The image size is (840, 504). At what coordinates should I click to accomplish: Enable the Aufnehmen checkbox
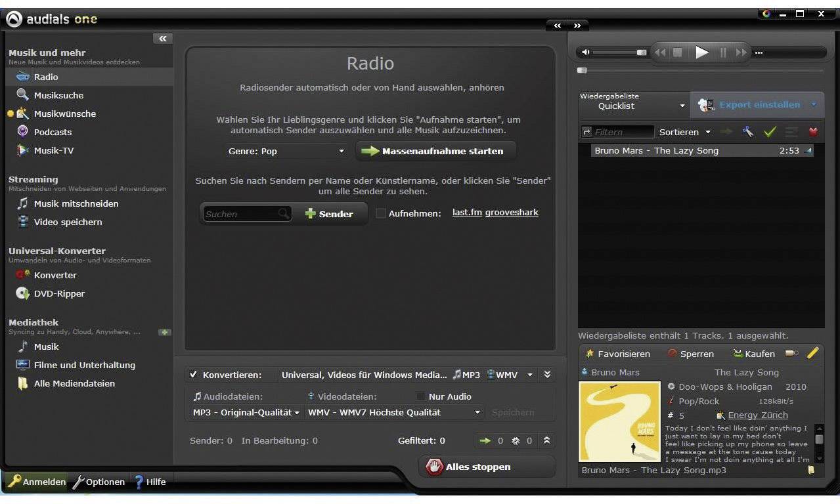pos(380,213)
